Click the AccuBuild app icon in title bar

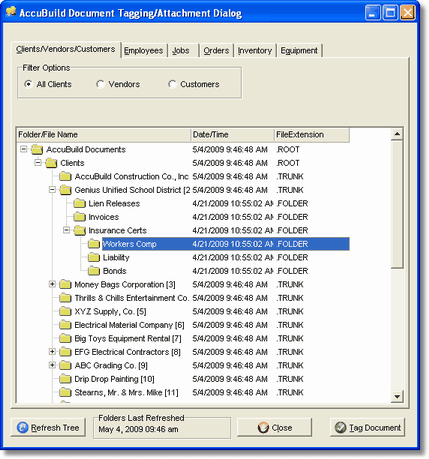pos(11,12)
